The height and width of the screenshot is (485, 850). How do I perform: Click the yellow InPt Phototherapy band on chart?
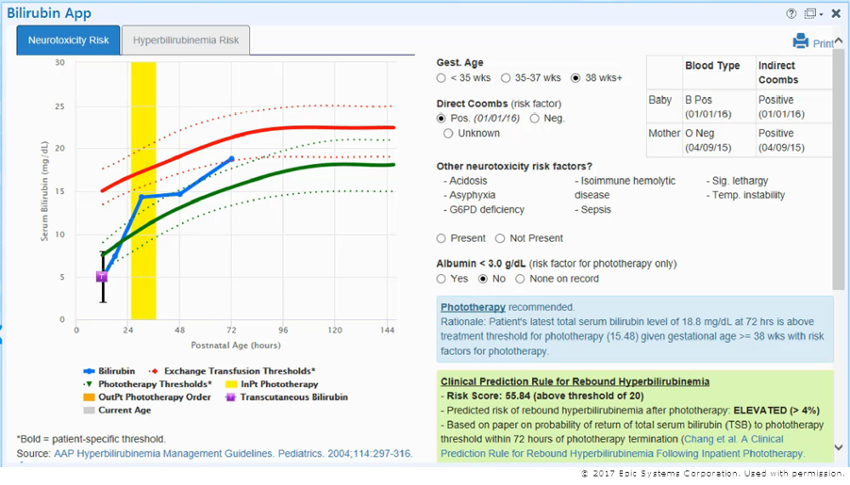143,190
